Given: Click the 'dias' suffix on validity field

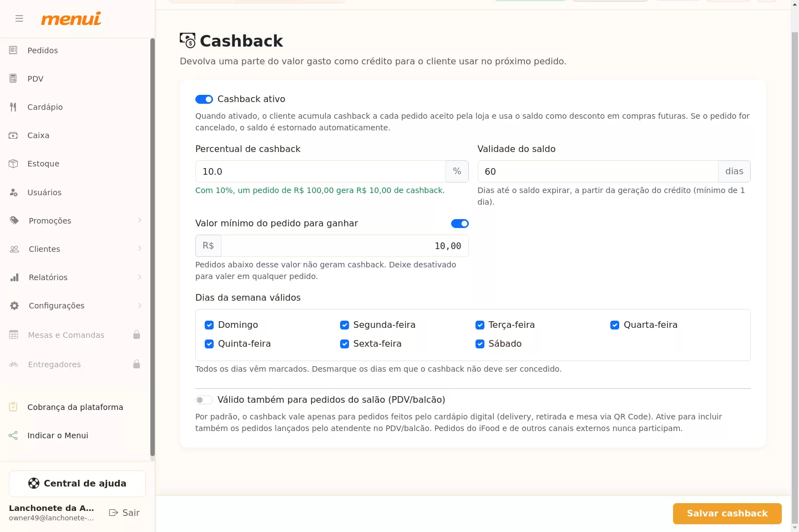Looking at the screenshot, I should click(734, 171).
